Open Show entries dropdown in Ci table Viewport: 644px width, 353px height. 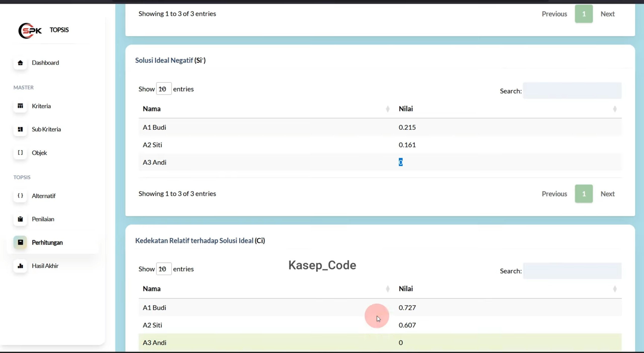[x=164, y=269]
